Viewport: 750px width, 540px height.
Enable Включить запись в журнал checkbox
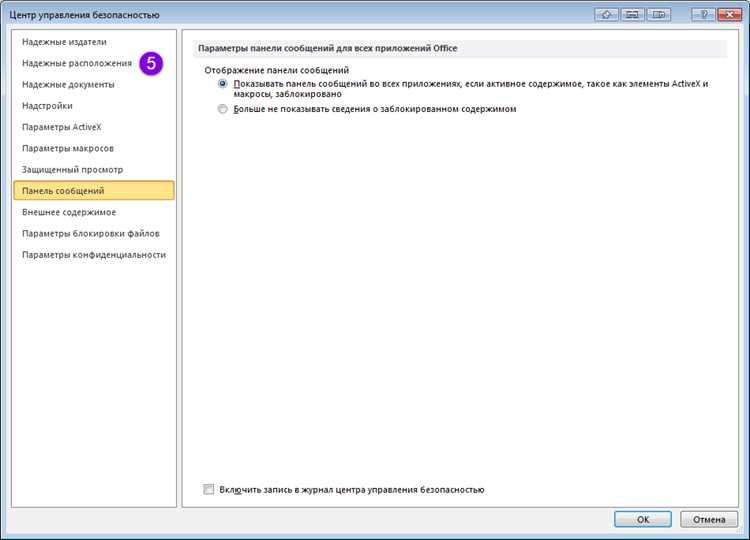(209, 489)
